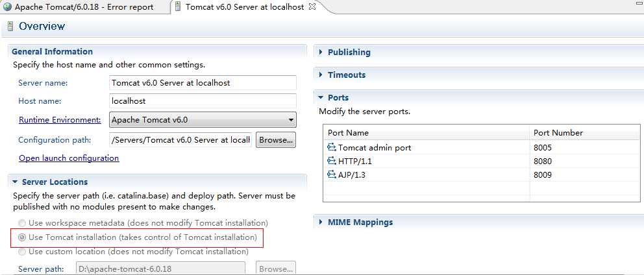Screen dimensions: 644x275
Task: Select the HTTP/1.1 port name cell
Action: pyautogui.click(x=355, y=161)
